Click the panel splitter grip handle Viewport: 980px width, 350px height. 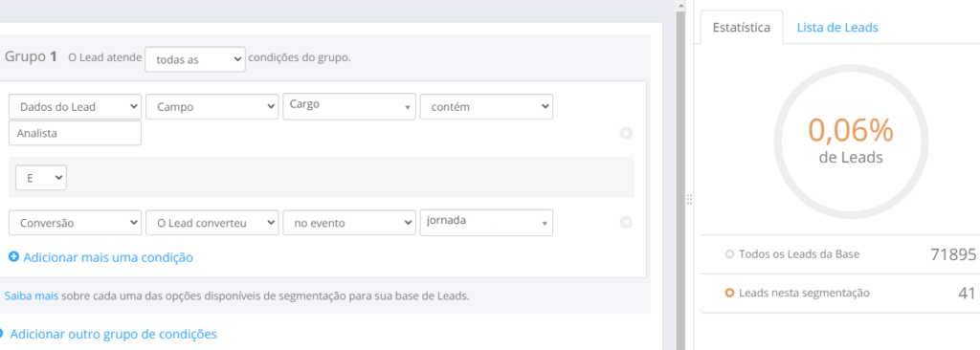point(689,199)
